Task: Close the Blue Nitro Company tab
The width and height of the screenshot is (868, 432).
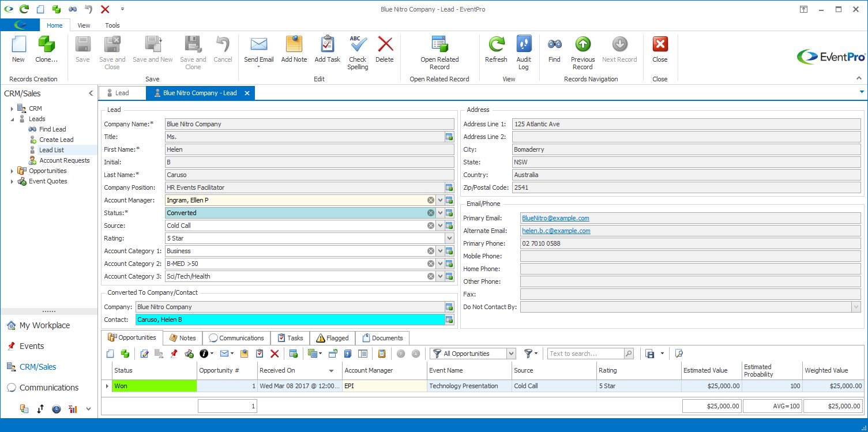Action: (x=247, y=93)
